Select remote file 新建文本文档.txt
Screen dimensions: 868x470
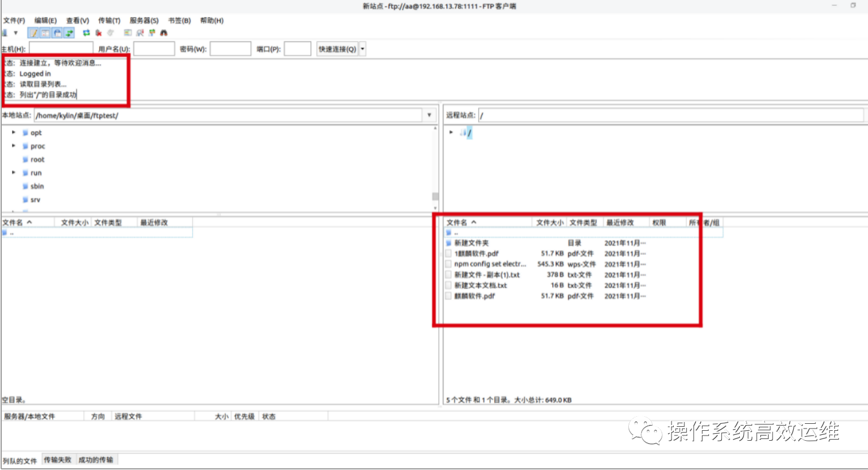coord(481,285)
